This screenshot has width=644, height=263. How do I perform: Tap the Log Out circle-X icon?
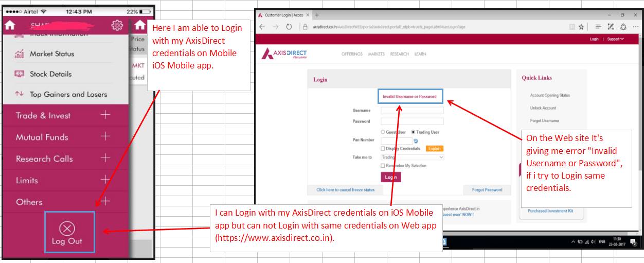pyautogui.click(x=67, y=228)
